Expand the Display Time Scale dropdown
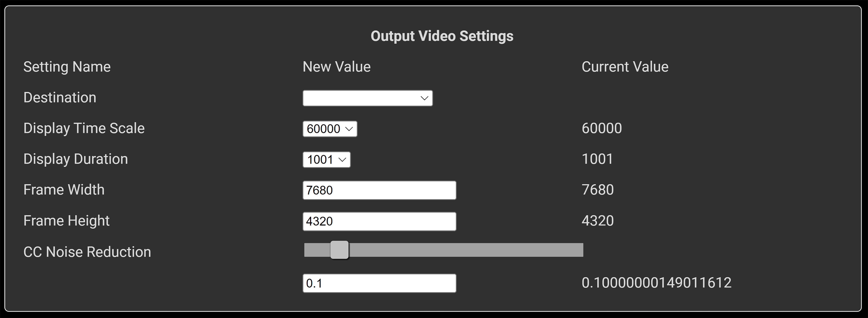This screenshot has width=868, height=318. 329,129
